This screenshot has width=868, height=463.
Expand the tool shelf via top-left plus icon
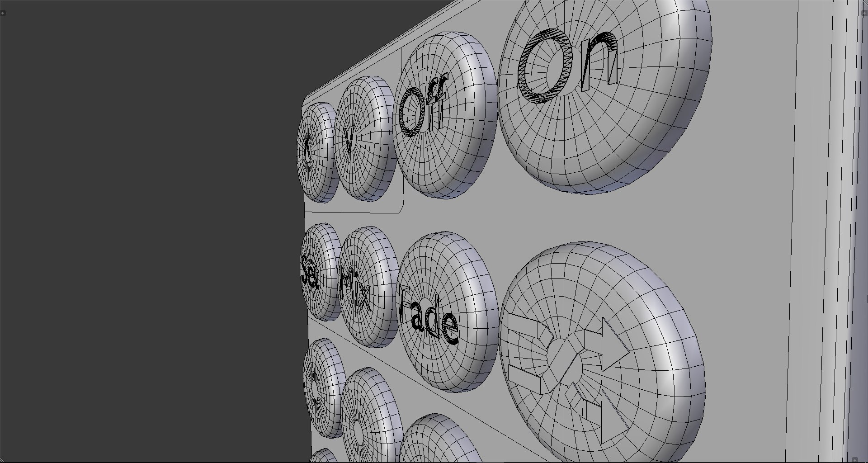[3, 13]
